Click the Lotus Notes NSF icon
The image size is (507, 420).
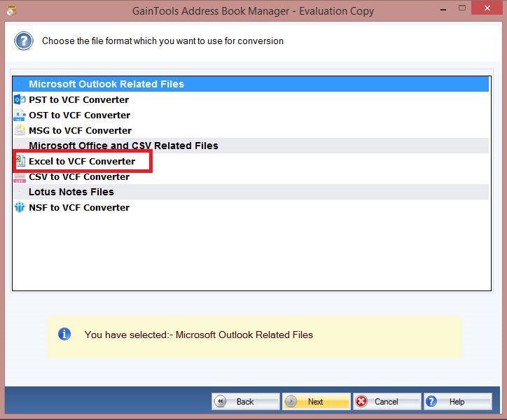(x=20, y=207)
